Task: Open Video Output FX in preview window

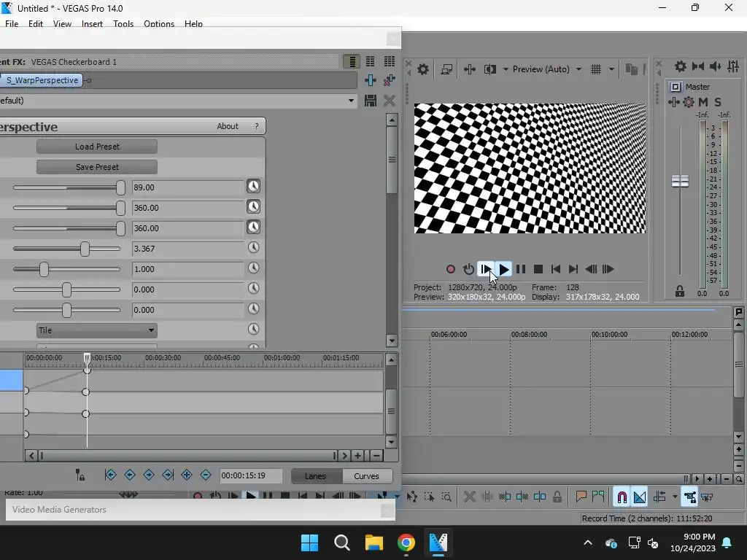Action: (x=470, y=69)
